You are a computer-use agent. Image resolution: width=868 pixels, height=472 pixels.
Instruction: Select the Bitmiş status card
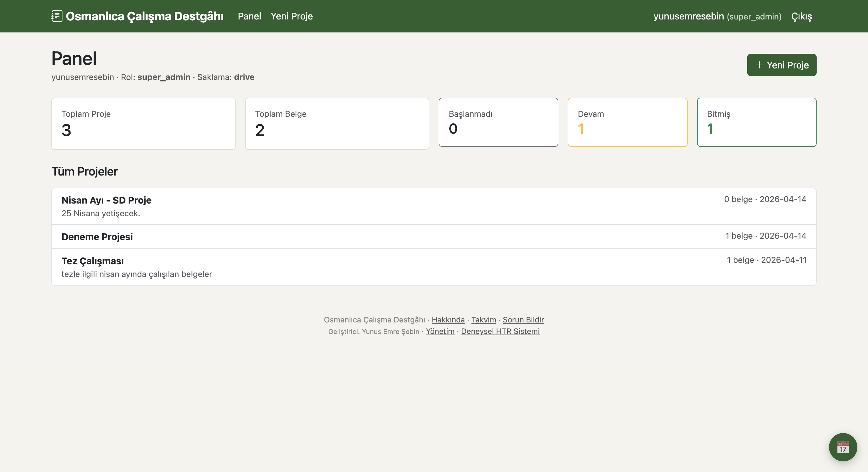pos(756,122)
